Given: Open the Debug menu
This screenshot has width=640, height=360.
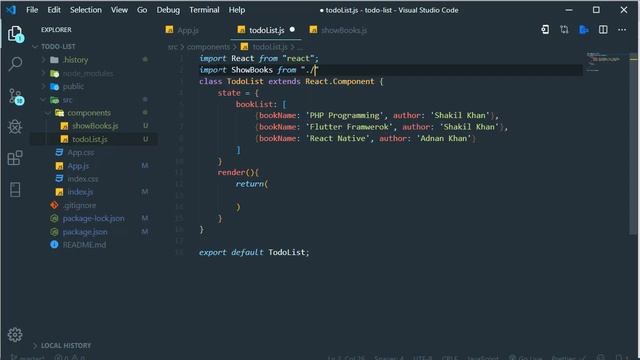Looking at the screenshot, I should (168, 10).
